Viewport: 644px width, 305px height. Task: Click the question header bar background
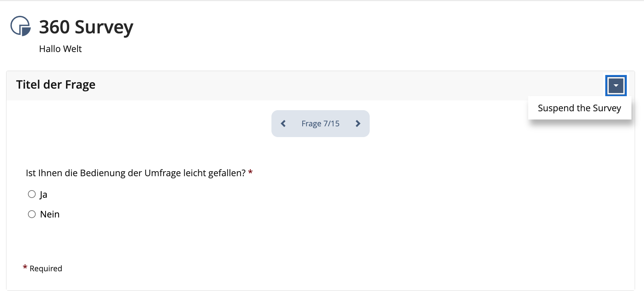tap(323, 85)
